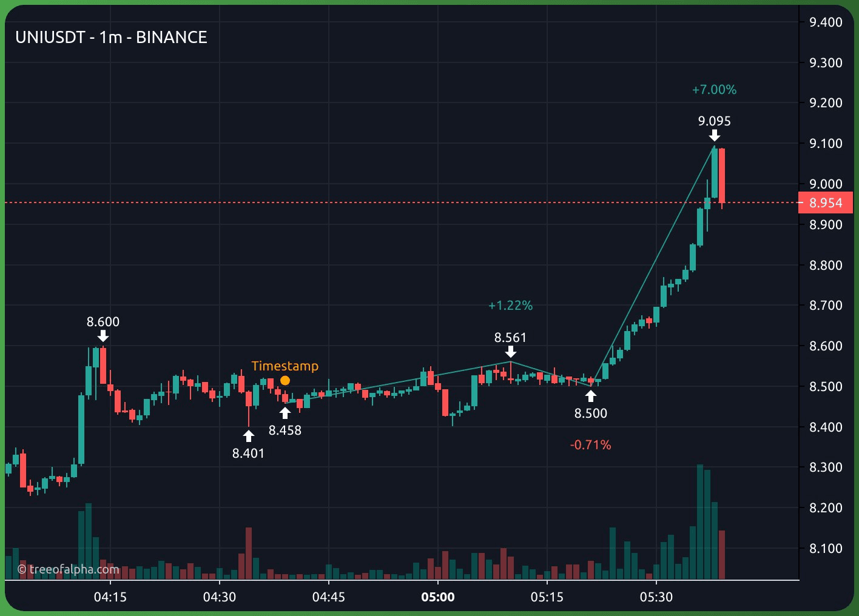Click the 8.200 price axis value

826,507
